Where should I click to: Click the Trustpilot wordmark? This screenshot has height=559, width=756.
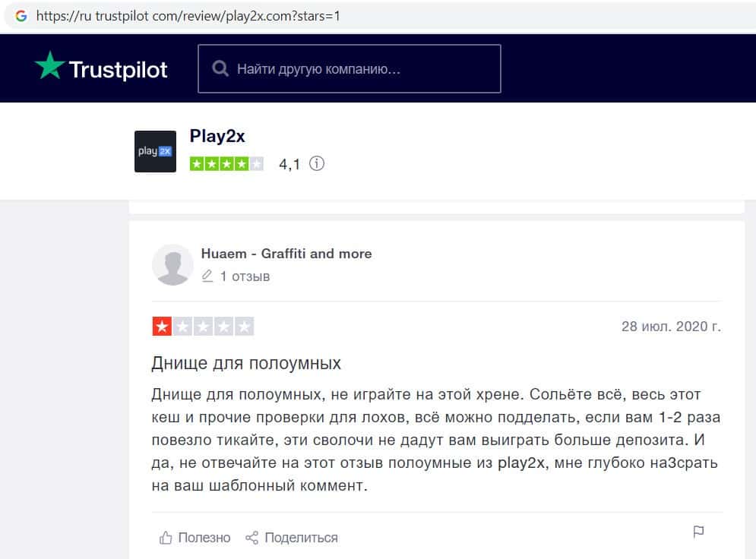coord(118,70)
